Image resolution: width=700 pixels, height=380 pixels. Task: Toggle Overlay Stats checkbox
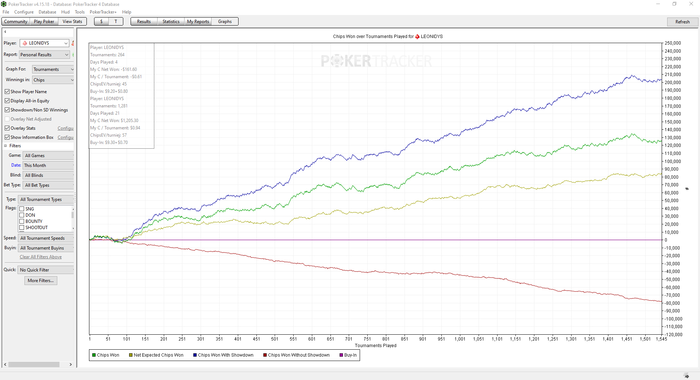coord(7,128)
